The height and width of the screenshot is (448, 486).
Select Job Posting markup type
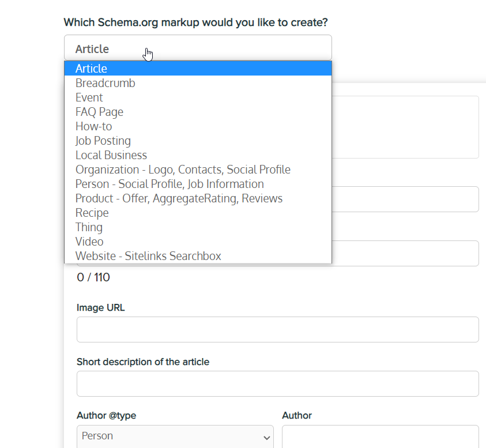103,141
